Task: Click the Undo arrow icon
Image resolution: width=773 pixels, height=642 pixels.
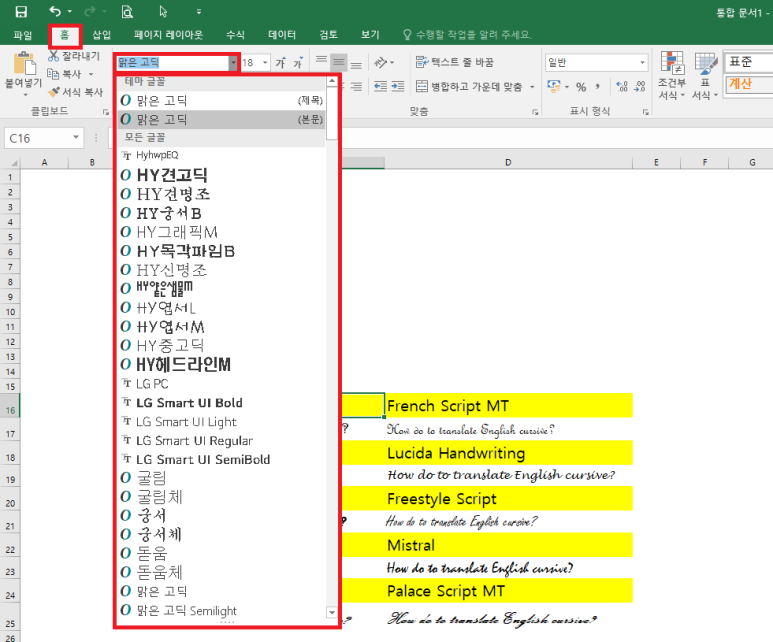Action: [55, 11]
